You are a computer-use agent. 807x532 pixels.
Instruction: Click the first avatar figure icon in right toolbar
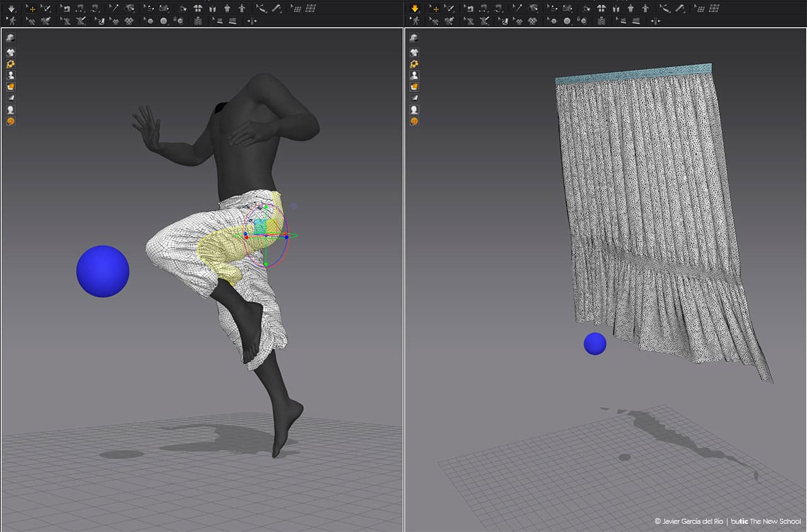coord(630,9)
